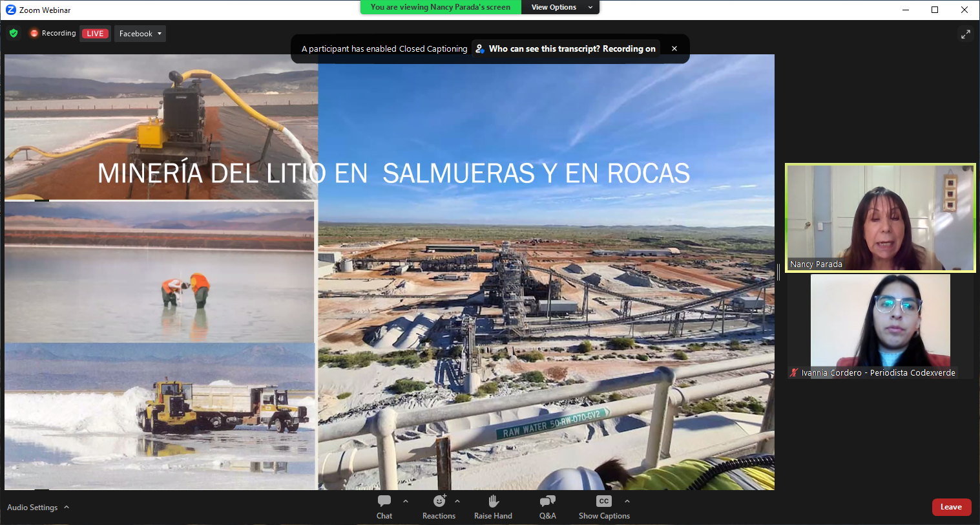
Task: Expand the caret next to Show Captions
Action: pyautogui.click(x=627, y=501)
